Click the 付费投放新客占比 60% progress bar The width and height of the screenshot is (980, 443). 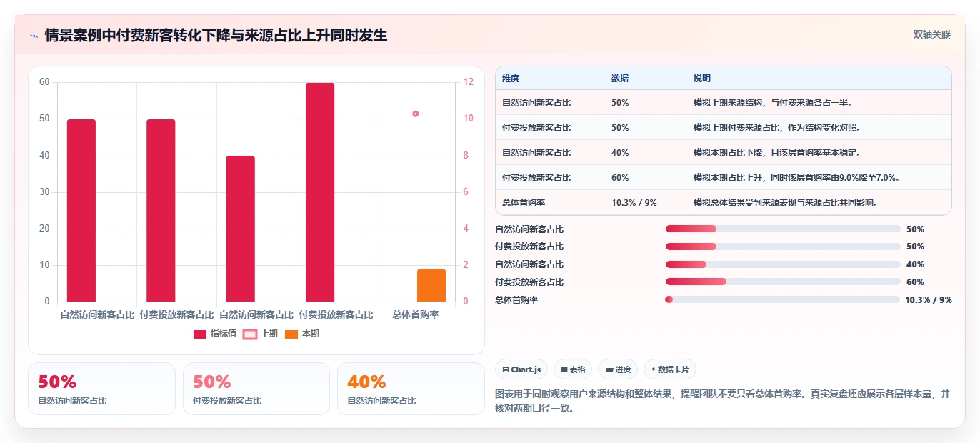click(x=783, y=282)
